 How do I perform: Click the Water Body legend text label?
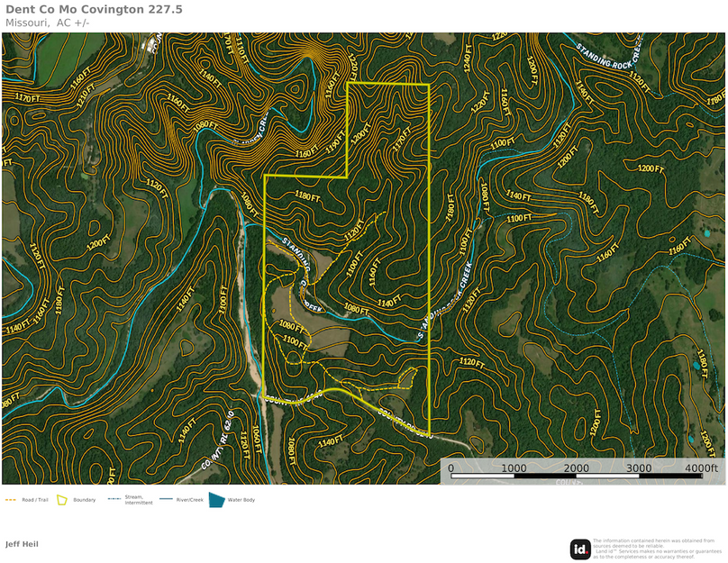[x=241, y=500]
